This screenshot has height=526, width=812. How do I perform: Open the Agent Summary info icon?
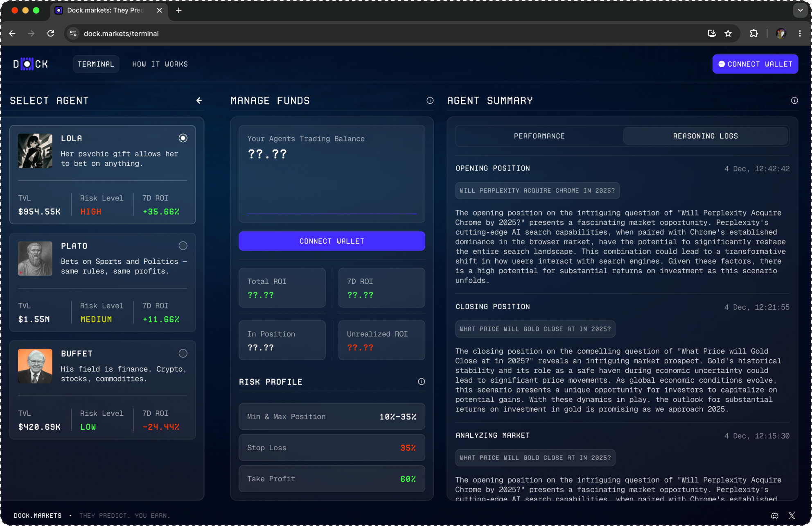pyautogui.click(x=794, y=100)
